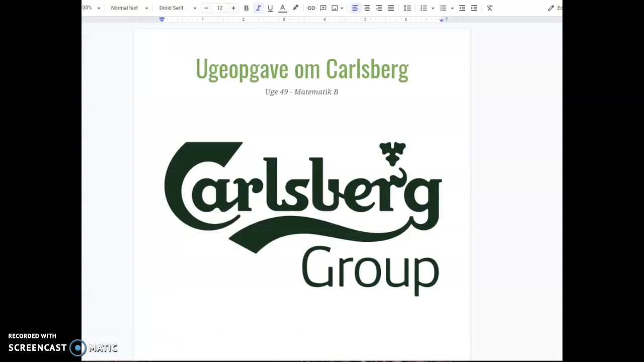Add a comment using the comment icon
The width and height of the screenshot is (644, 362).
point(323,8)
